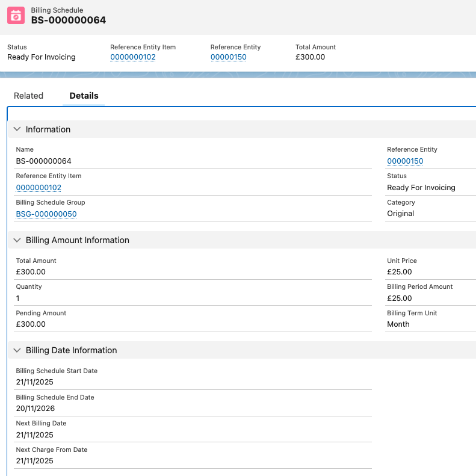Open Reference Entity link in Information section
Viewport: 476px width, 476px height.
[405, 161]
